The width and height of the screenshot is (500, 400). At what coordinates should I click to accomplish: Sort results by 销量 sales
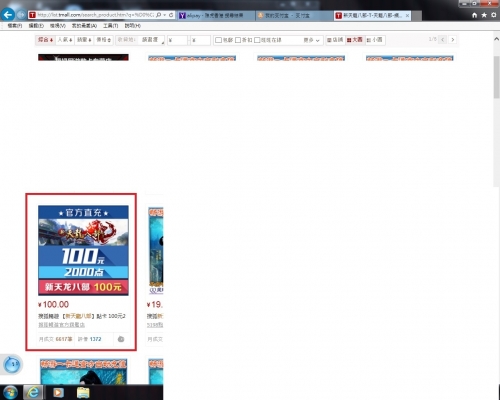[x=84, y=40]
